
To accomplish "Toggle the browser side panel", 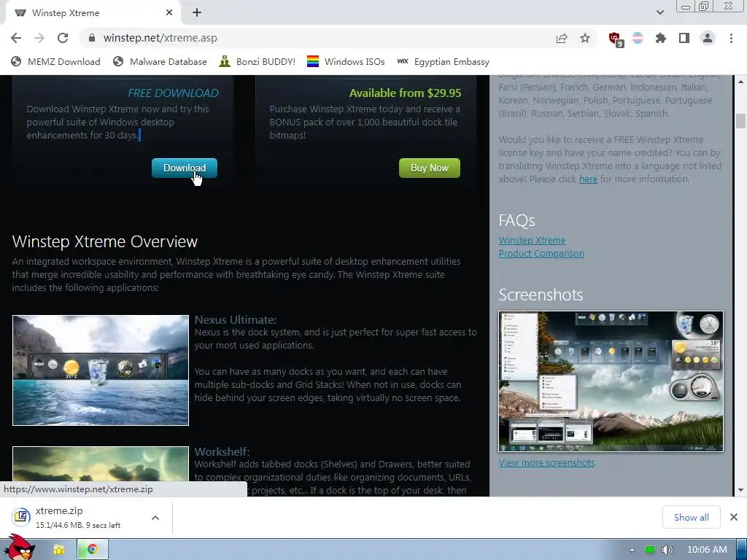I will tap(684, 38).
